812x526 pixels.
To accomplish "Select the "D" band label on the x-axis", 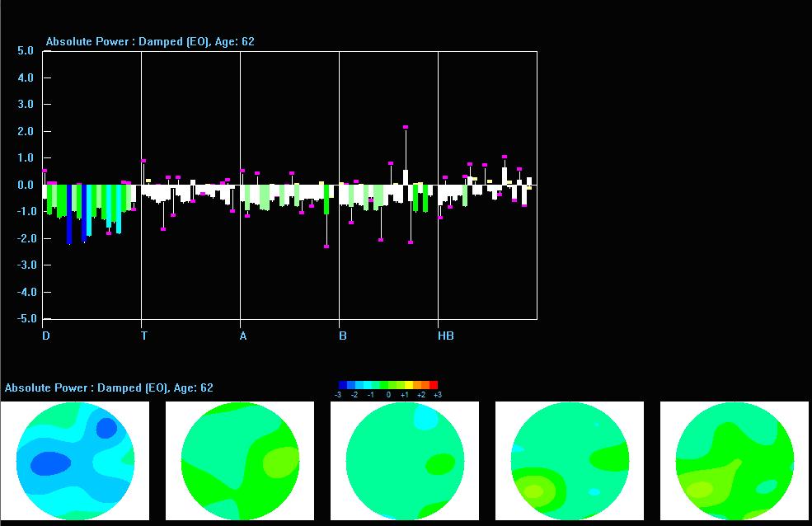I will (x=46, y=336).
